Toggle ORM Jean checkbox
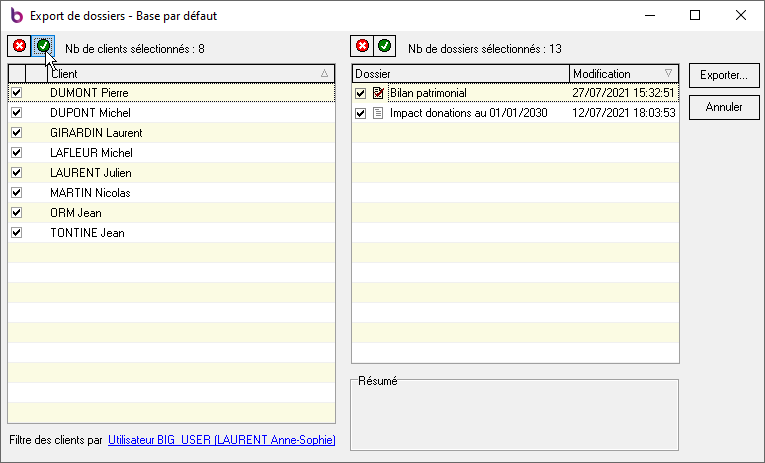Screen dimensions: 765x463 coord(17,212)
